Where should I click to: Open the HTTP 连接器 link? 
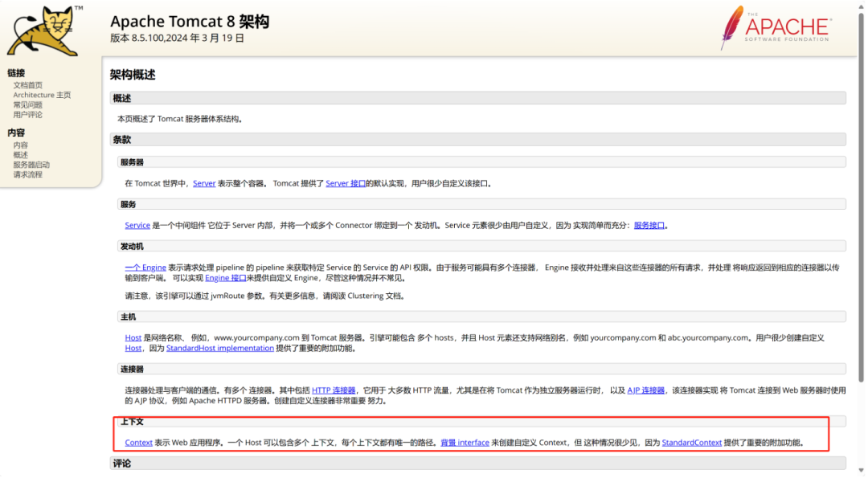334,390
